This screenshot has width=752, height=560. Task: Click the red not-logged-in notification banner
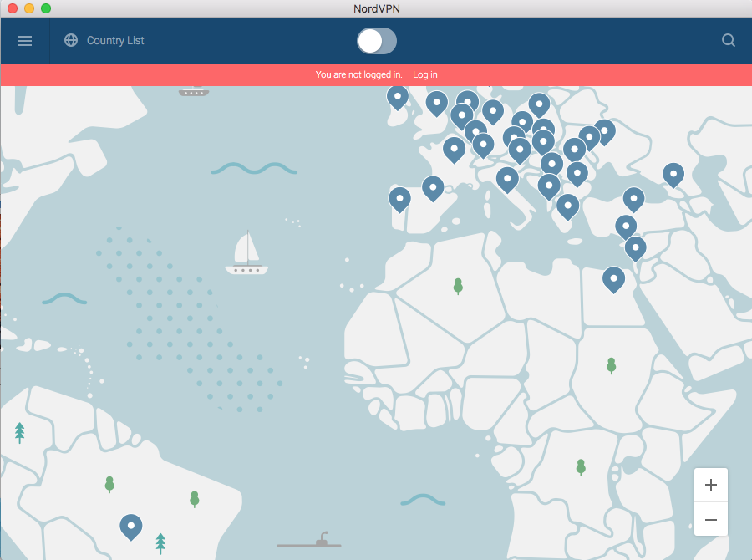251,74
